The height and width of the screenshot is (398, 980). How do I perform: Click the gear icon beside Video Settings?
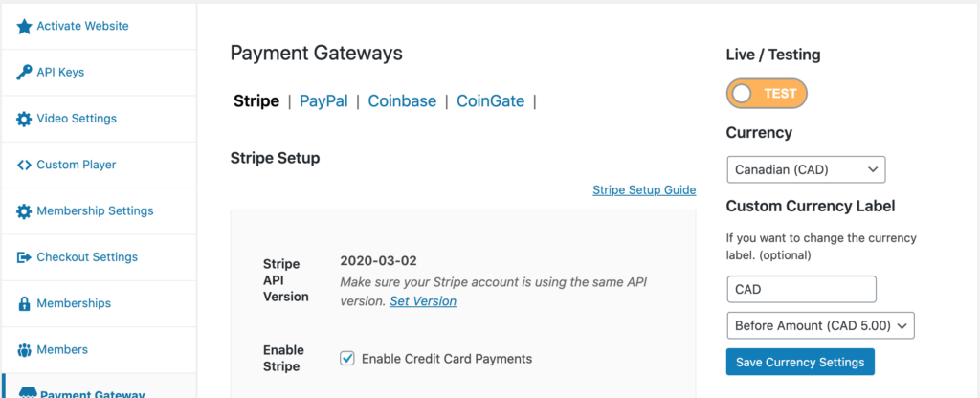coord(24,119)
